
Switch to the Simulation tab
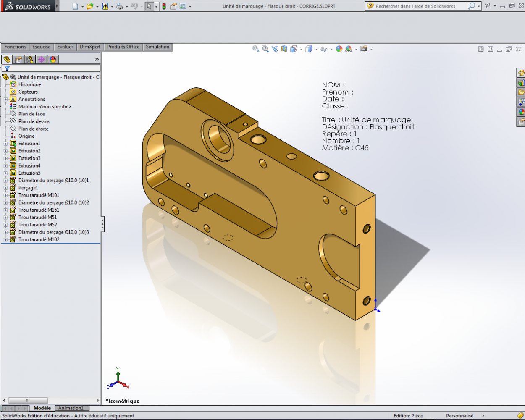click(x=157, y=47)
